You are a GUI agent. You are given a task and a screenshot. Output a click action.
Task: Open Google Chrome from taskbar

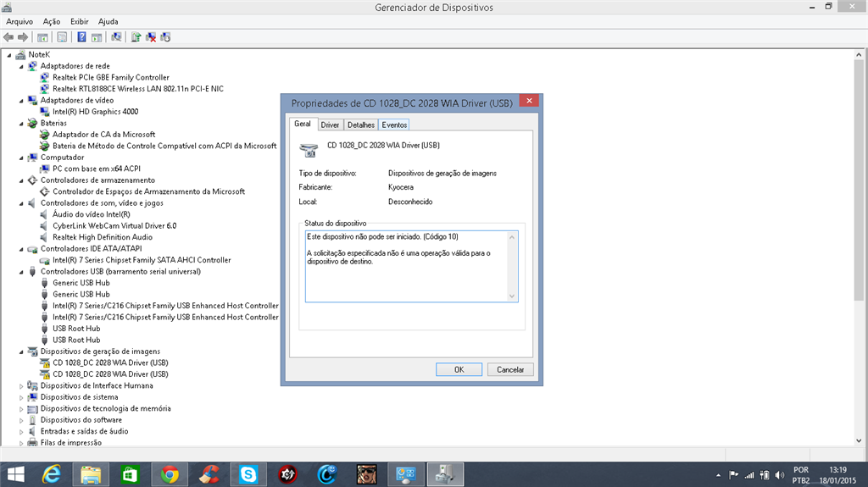(x=170, y=474)
